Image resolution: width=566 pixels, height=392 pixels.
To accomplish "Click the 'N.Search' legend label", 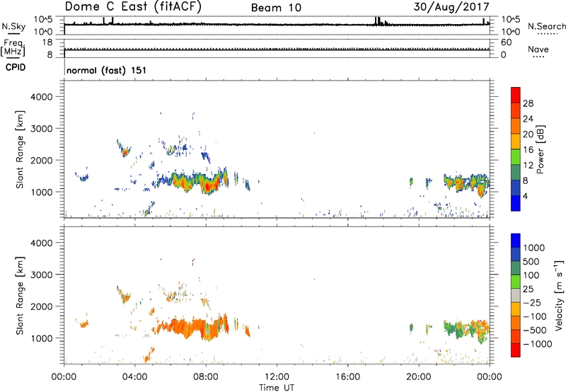I will point(547,26).
